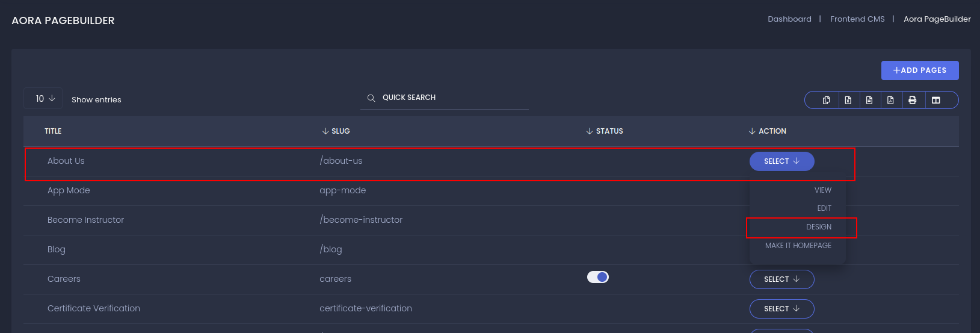Choose Make It Homepage option
Viewport: 980px width, 333px height.
[x=798, y=246]
